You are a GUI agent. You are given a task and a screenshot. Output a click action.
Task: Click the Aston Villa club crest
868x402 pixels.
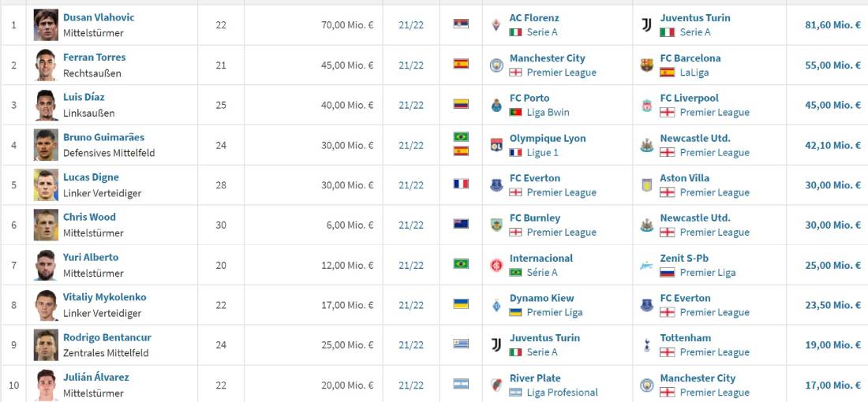pyautogui.click(x=647, y=185)
